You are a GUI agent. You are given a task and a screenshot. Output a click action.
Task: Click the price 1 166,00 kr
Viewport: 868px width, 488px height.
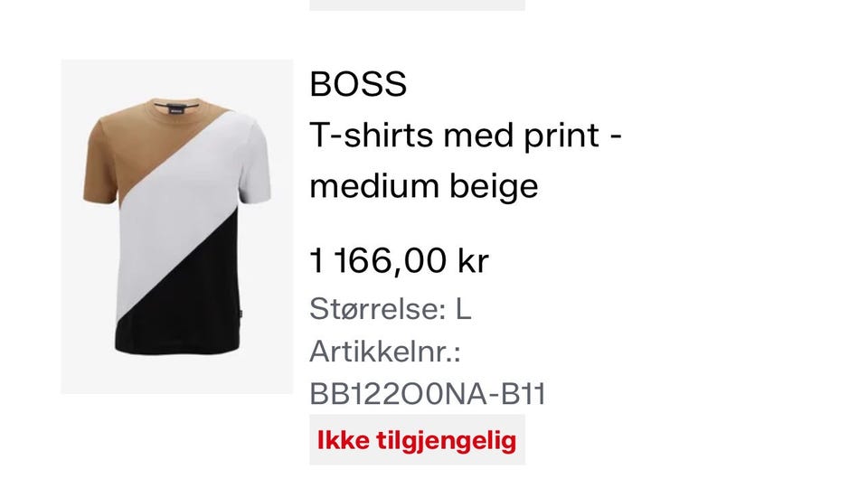pyautogui.click(x=399, y=260)
